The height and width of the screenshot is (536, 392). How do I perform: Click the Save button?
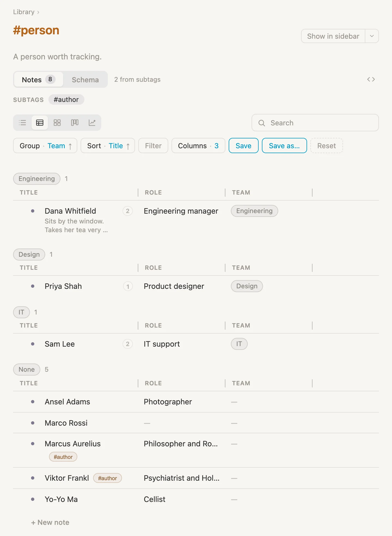point(243,146)
